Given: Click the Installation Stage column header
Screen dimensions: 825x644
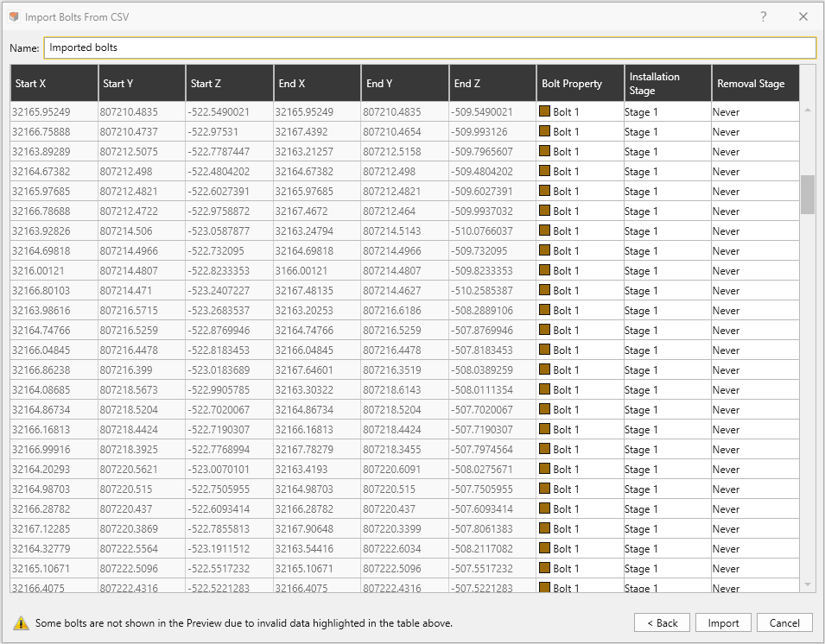Looking at the screenshot, I should [667, 84].
